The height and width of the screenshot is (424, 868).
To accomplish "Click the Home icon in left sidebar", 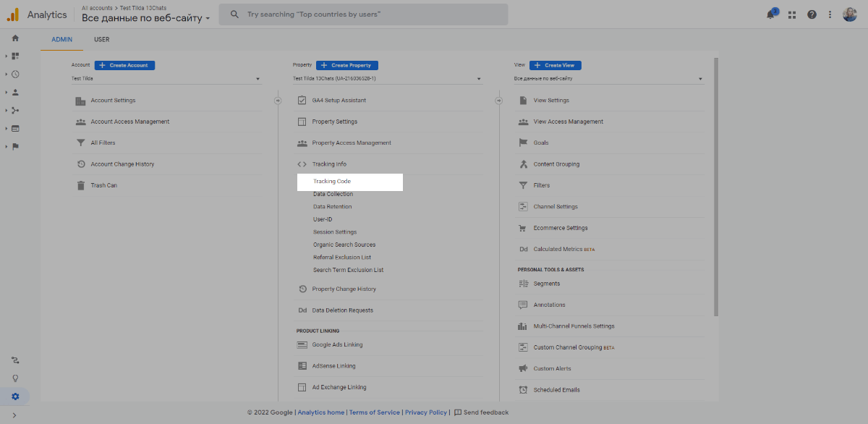I will tap(15, 38).
